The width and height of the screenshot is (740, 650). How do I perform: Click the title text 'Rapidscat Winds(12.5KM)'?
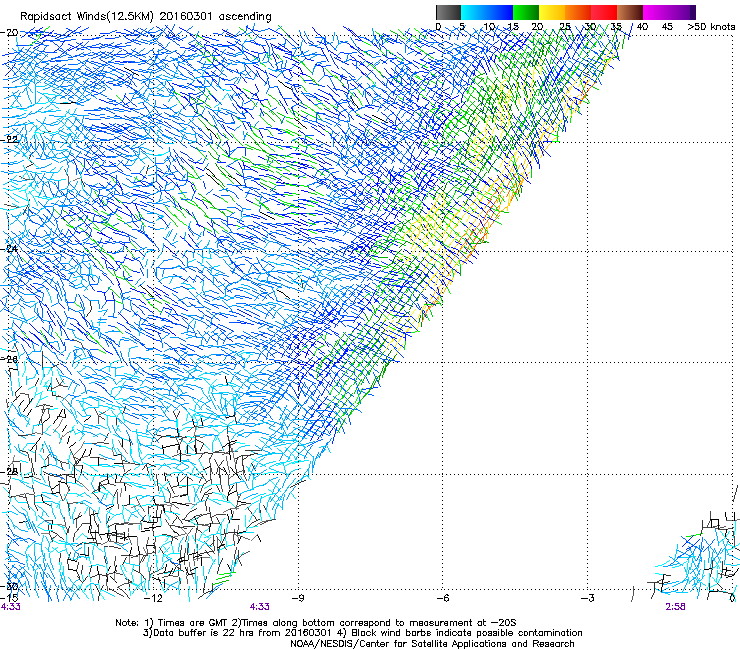tap(87, 17)
